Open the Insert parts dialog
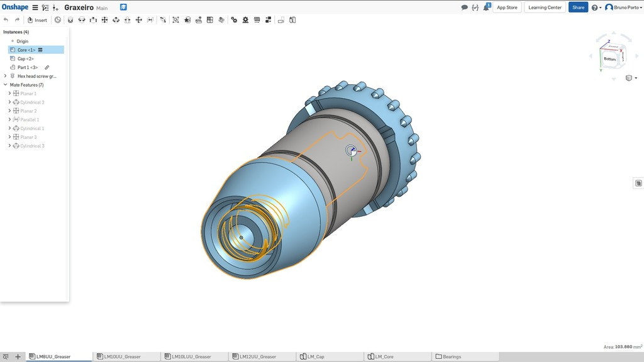644x362 pixels. 37,19
